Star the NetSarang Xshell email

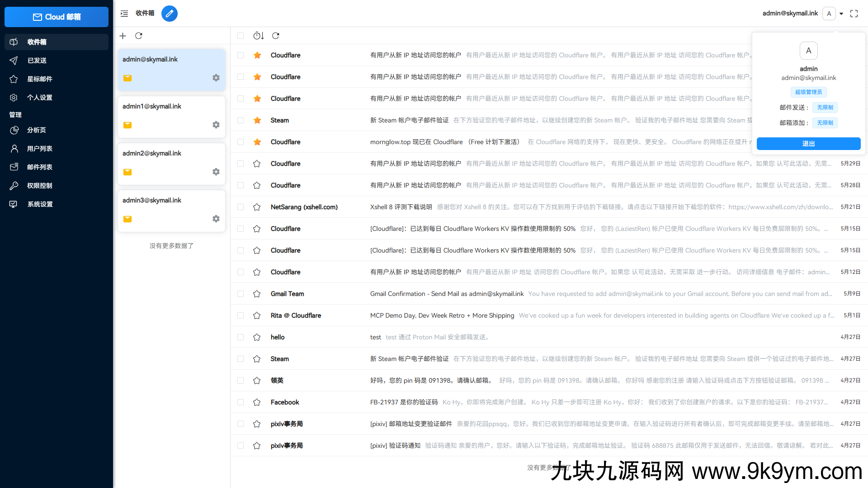point(257,207)
